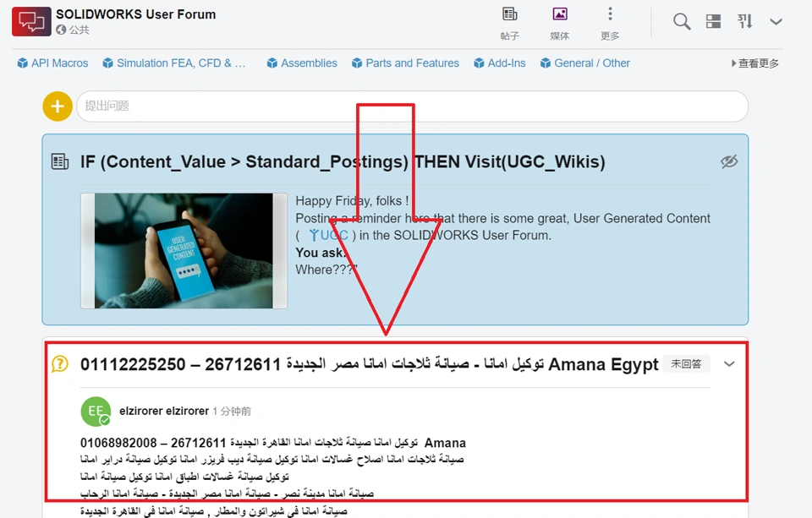Click the 01068982008 – 26712611 Amana line
The image size is (812, 518).
pos(273,443)
